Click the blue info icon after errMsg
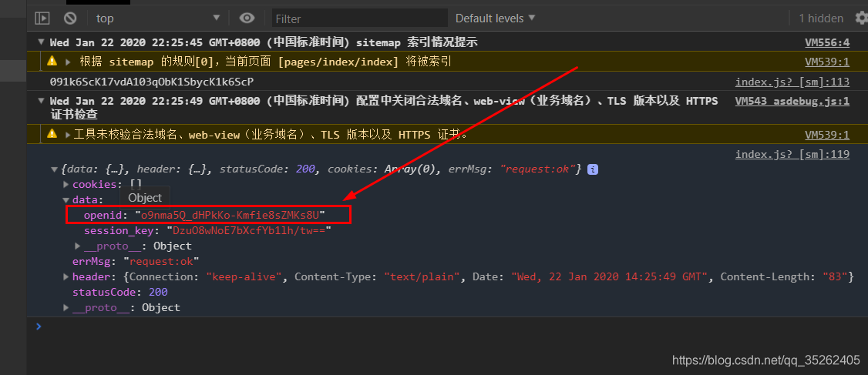 [x=592, y=169]
